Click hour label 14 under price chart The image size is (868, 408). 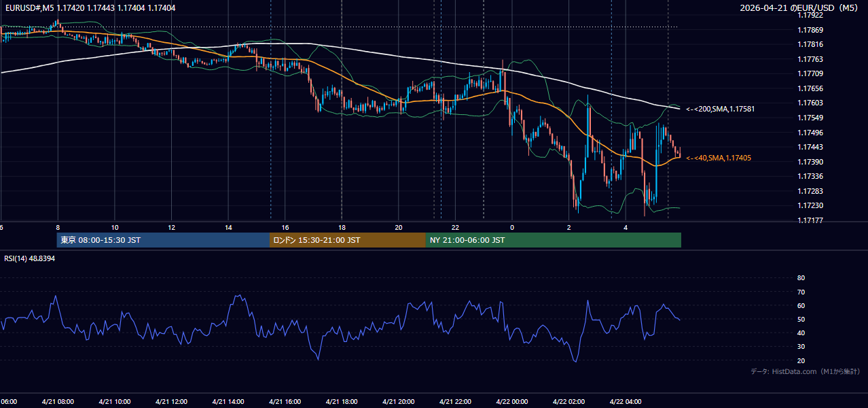pyautogui.click(x=228, y=227)
